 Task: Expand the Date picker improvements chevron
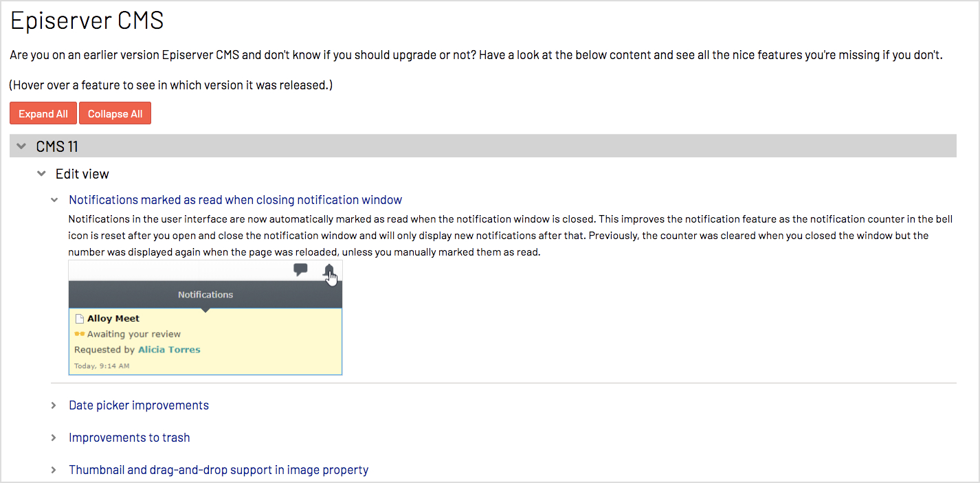pyautogui.click(x=54, y=405)
